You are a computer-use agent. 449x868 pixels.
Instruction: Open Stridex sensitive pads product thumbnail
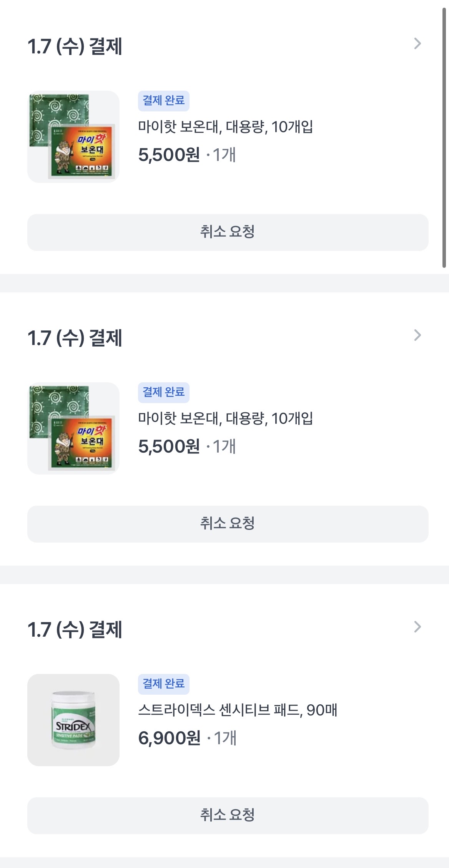73,720
